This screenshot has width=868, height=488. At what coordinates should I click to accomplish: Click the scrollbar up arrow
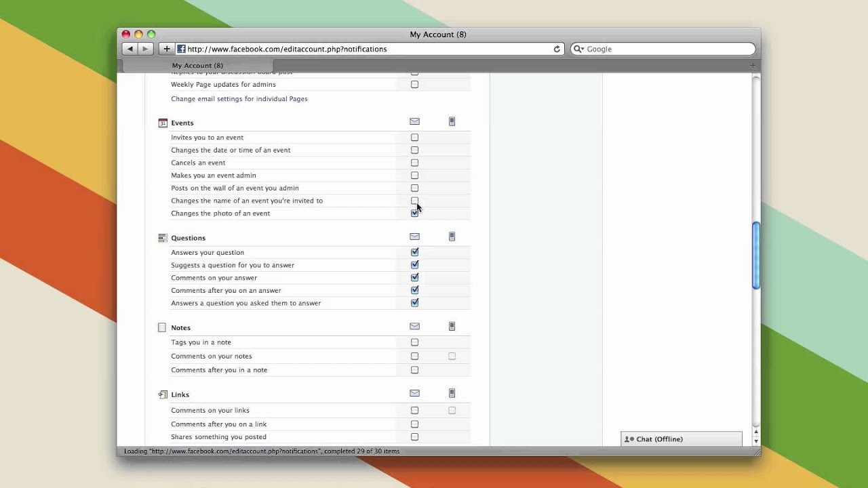(756, 432)
